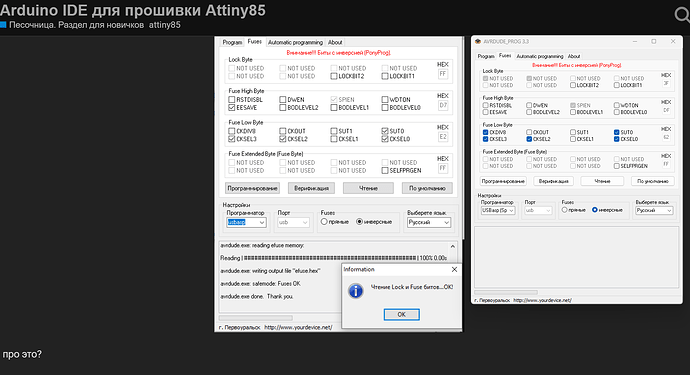Select инверсные fuses radio in avrdude log window
The height and width of the screenshot is (375, 690).
(359, 222)
